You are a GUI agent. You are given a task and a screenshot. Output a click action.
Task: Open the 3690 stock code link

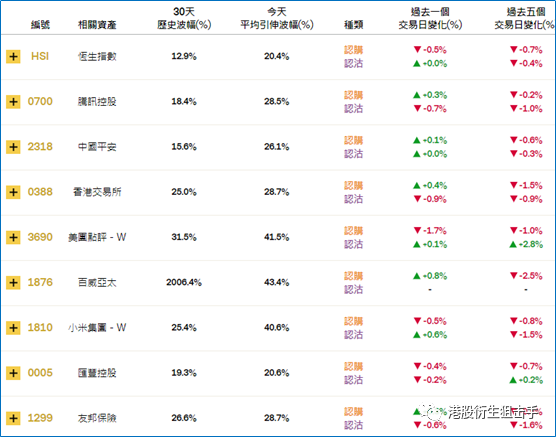(x=40, y=237)
